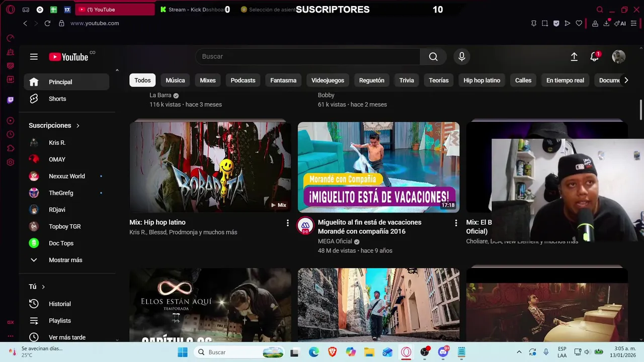Image resolution: width=644 pixels, height=362 pixels.
Task: Open Kris R. subscription
Action: point(66,143)
